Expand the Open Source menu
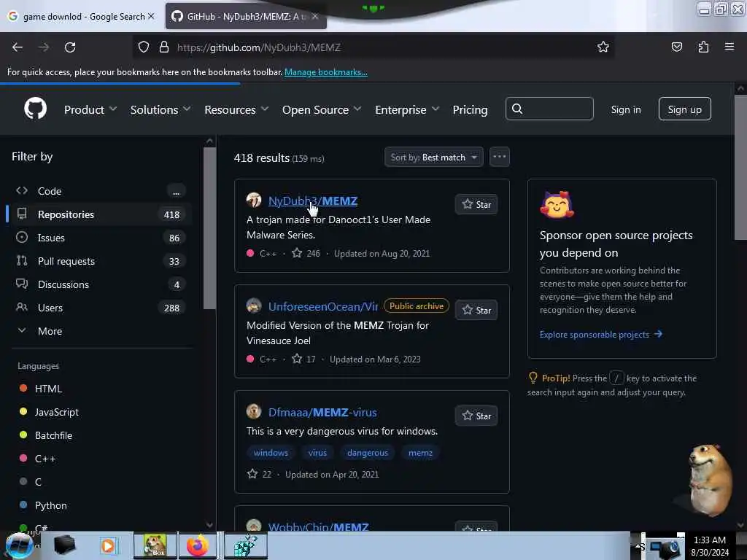Image resolution: width=747 pixels, height=560 pixels. [322, 109]
